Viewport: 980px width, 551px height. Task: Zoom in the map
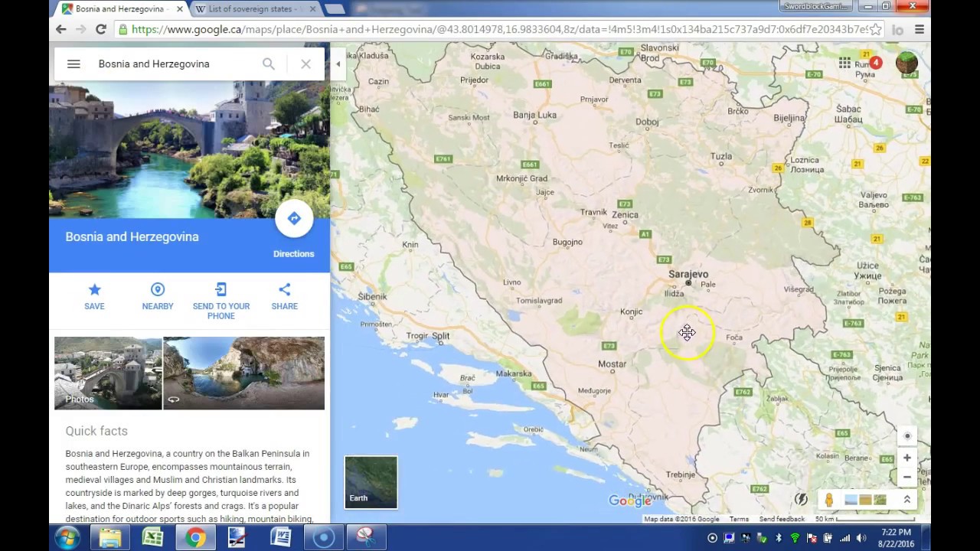point(907,458)
